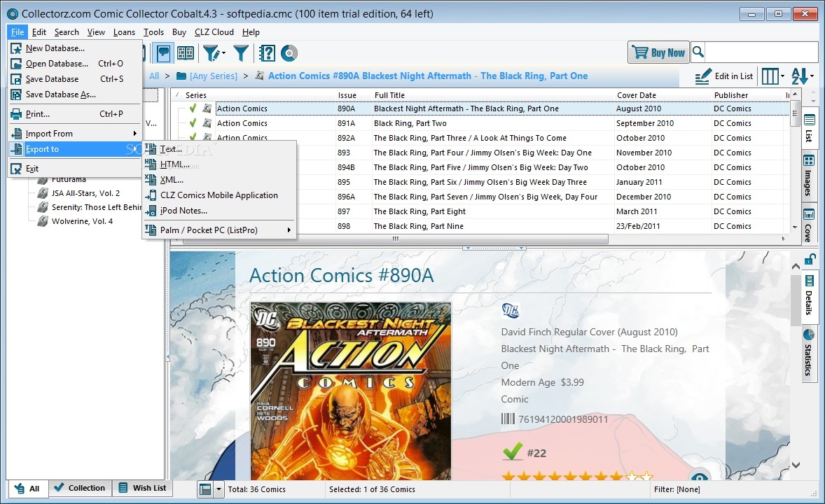Click the Wolverine, Vol. 4 folder icon

(x=43, y=221)
